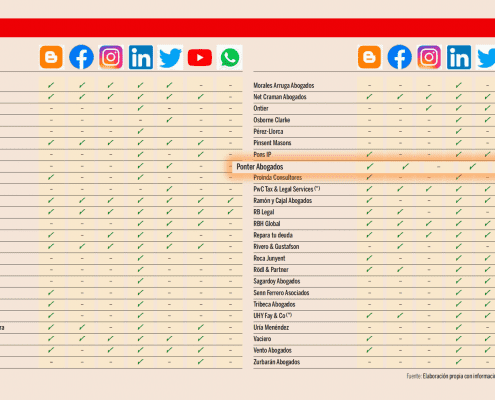The image size is (495, 400).
Task: Click the Instagram icon above the right firm list
Action: click(x=429, y=57)
